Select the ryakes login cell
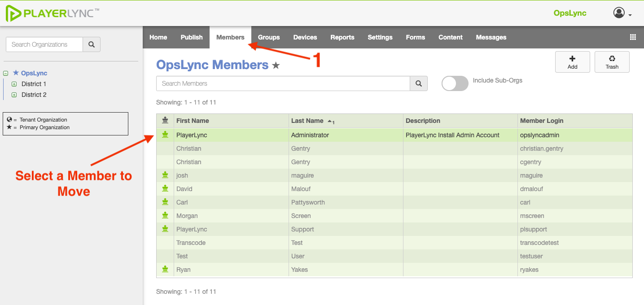This screenshot has width=644, height=305. [575, 270]
